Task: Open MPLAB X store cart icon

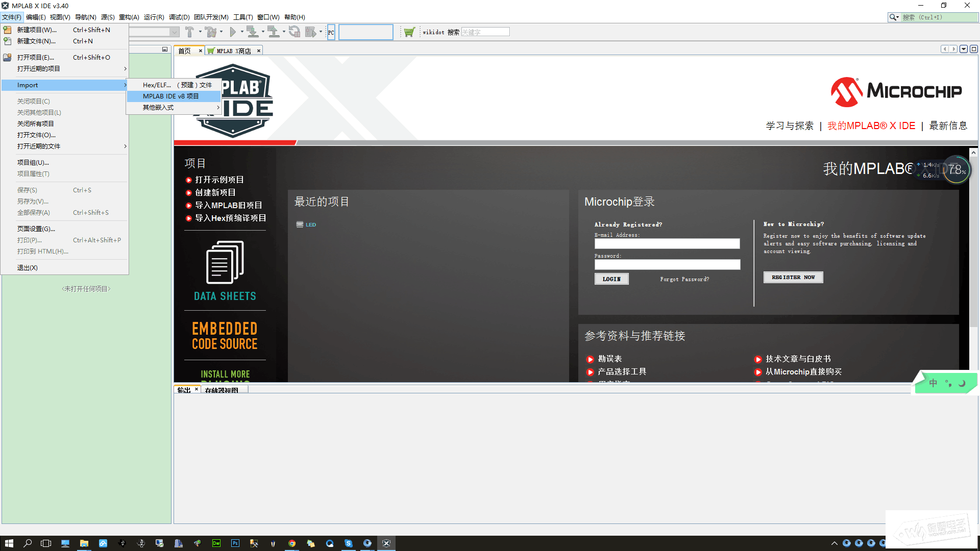Action: (x=409, y=32)
